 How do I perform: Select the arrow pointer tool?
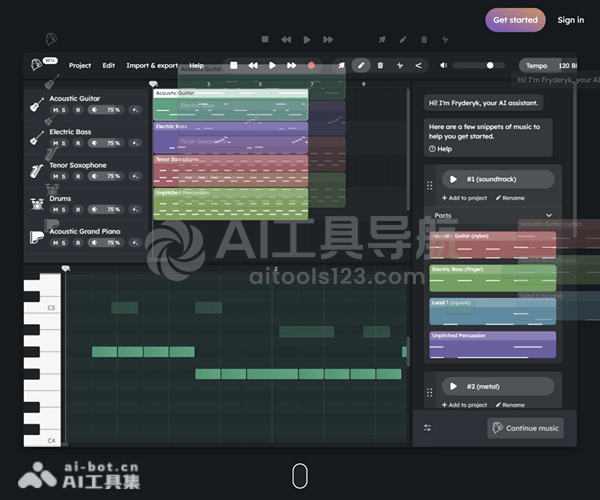pyautogui.click(x=341, y=65)
